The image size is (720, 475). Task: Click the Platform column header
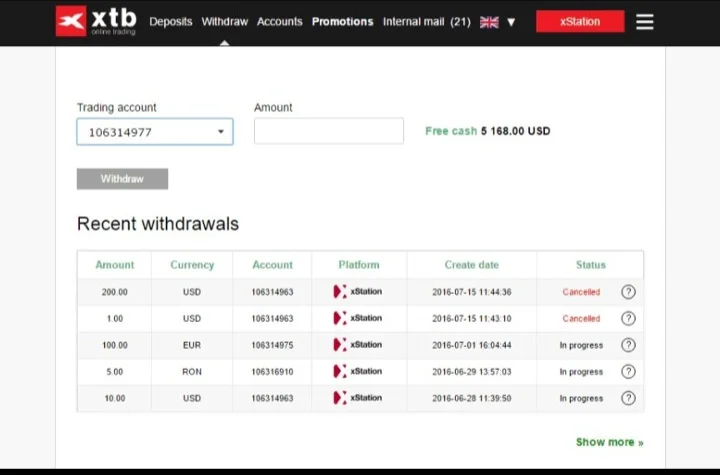[x=359, y=265]
